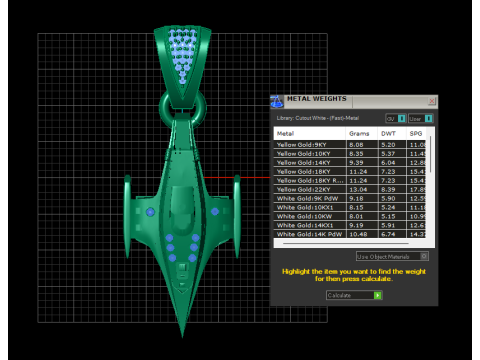Select the Yellow Gold:9KY row
This screenshot has width=480, height=360.
[x=350, y=145]
